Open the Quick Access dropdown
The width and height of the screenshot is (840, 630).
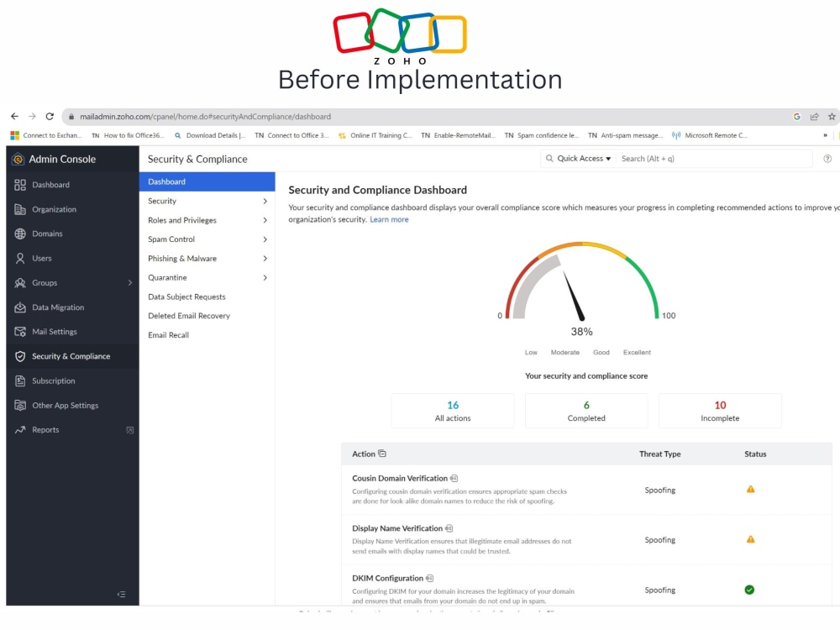tap(577, 159)
